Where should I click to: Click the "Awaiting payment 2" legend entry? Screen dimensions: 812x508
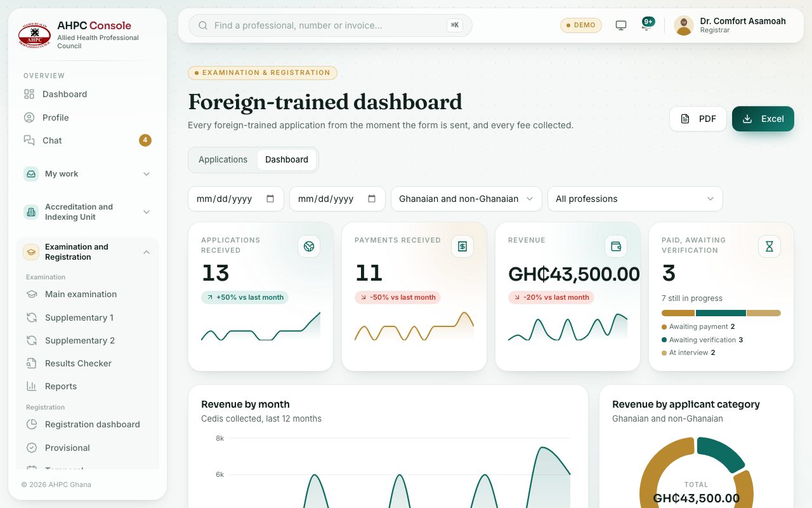tap(698, 326)
